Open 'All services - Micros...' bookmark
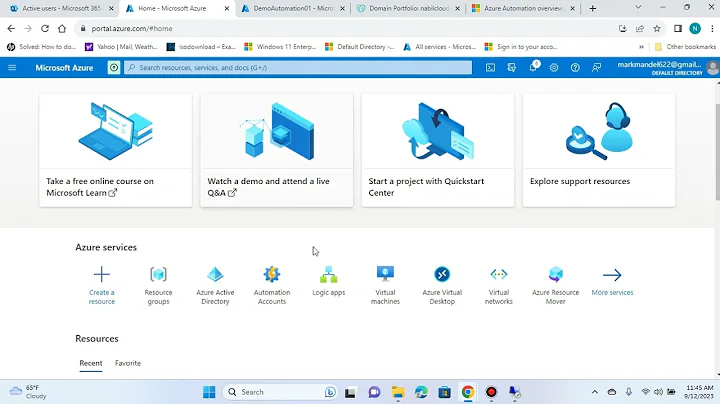Viewport: 720px width, 404px height. pyautogui.click(x=440, y=47)
